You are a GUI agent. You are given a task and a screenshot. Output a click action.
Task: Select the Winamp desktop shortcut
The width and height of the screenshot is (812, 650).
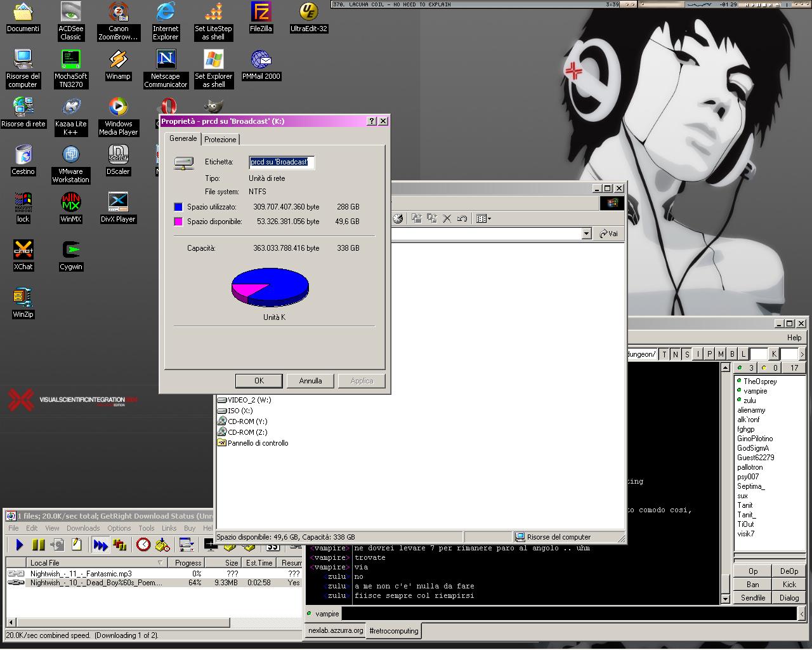tap(118, 65)
